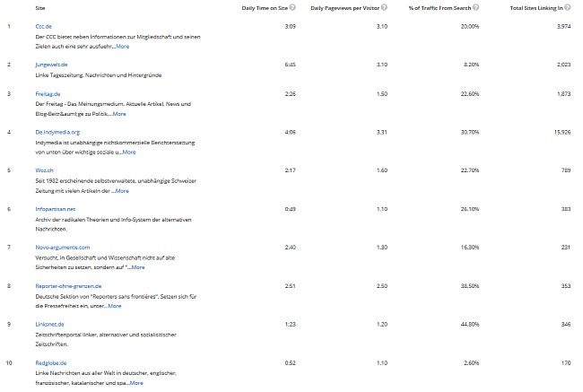Expand the Freitag.de description via More

[x=117, y=114]
